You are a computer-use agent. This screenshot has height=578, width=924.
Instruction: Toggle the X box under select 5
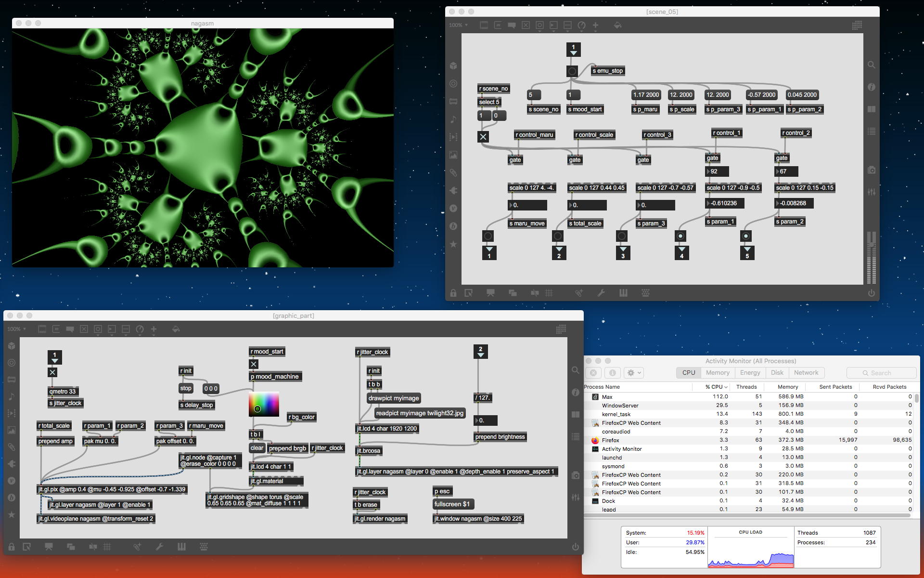(483, 137)
